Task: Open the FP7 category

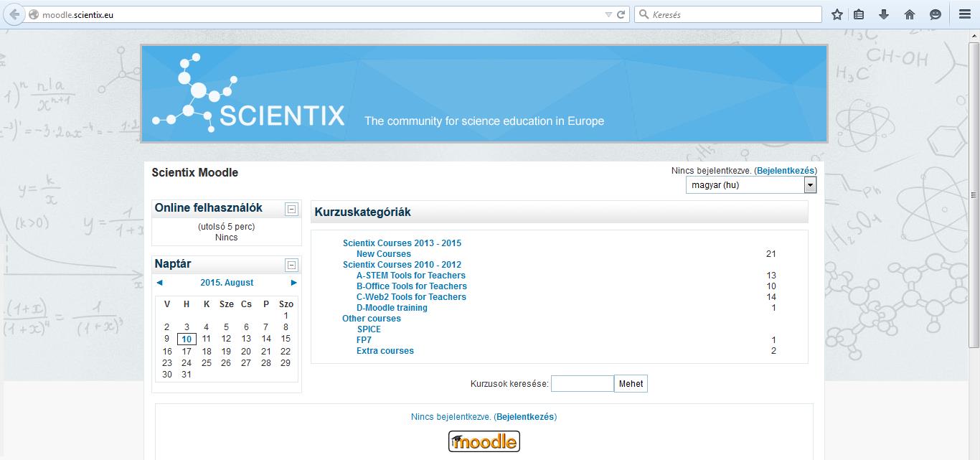Action: click(x=364, y=340)
